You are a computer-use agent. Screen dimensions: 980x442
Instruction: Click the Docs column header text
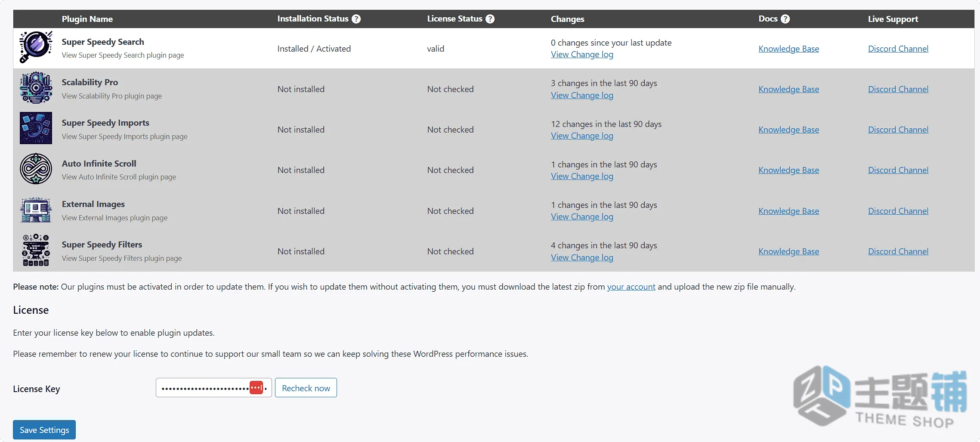coord(768,19)
